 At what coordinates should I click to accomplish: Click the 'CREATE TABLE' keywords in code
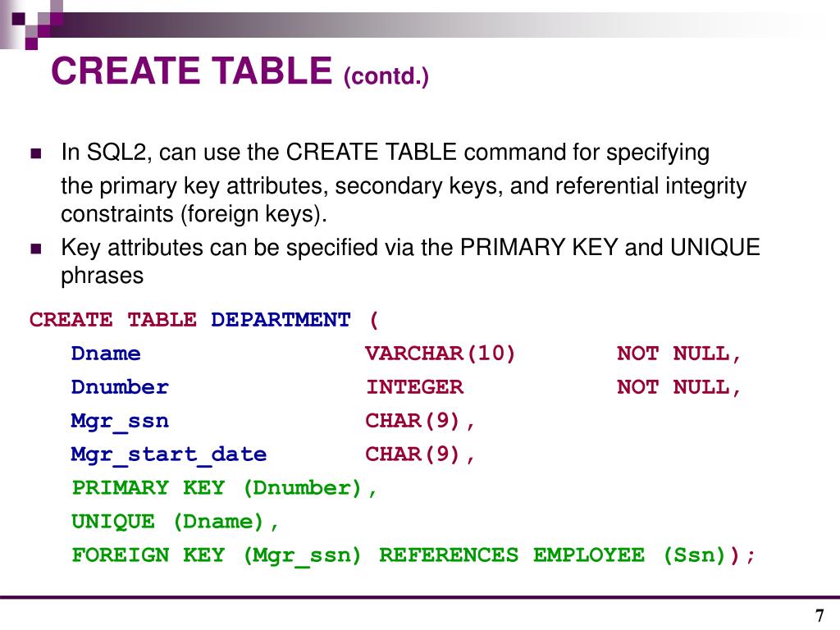pyautogui.click(x=113, y=320)
